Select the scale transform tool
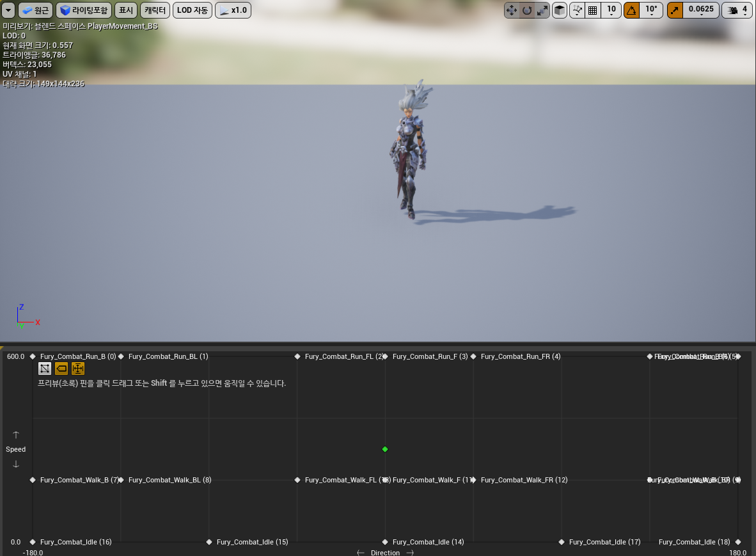Viewport: 756px width, 556px height. click(542, 10)
